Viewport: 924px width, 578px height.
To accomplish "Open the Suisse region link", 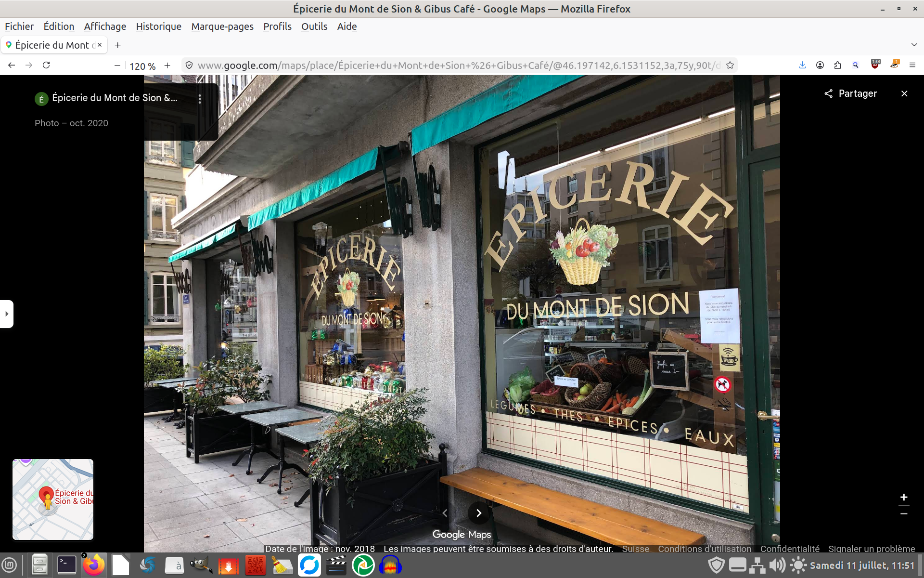I will click(x=635, y=549).
